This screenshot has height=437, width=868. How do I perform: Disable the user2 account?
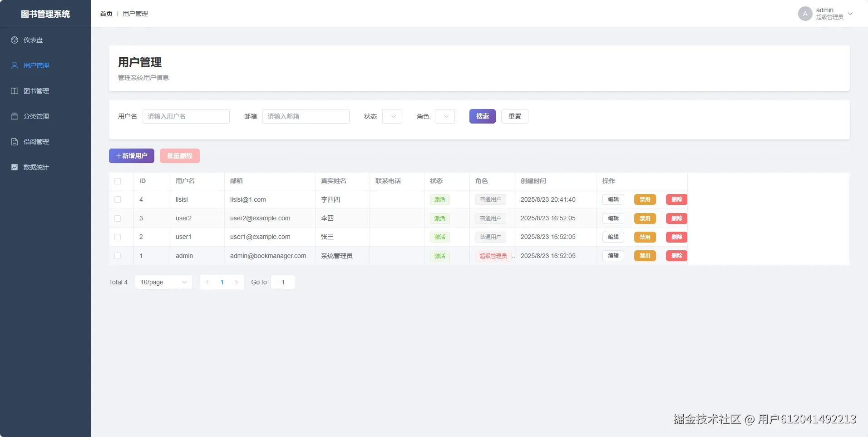[x=645, y=218]
